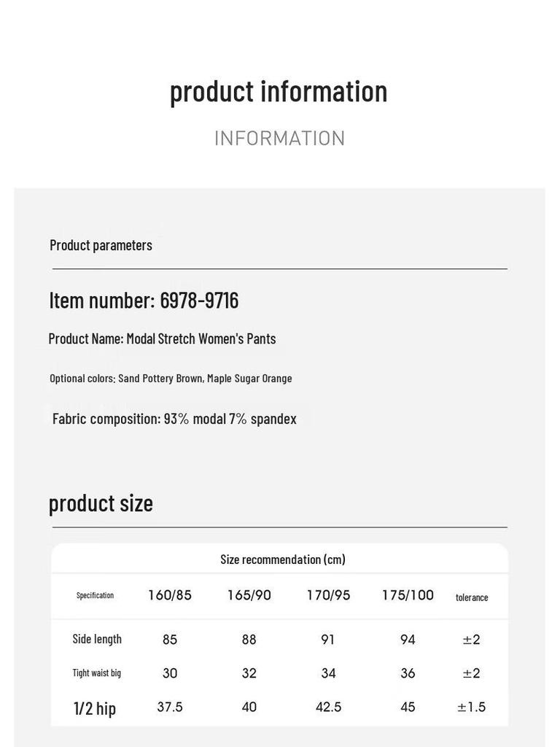560x747 pixels.
Task: Click the tolerance column header
Action: [x=472, y=597]
